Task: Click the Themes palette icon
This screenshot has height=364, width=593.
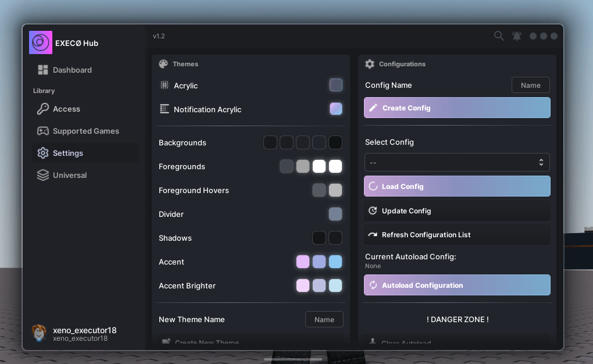Action: click(163, 64)
